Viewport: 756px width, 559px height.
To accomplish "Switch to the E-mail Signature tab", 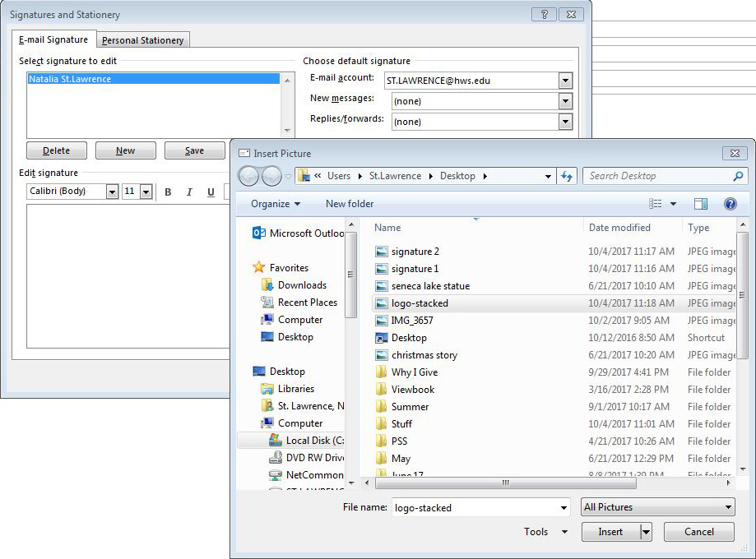I will pyautogui.click(x=53, y=39).
